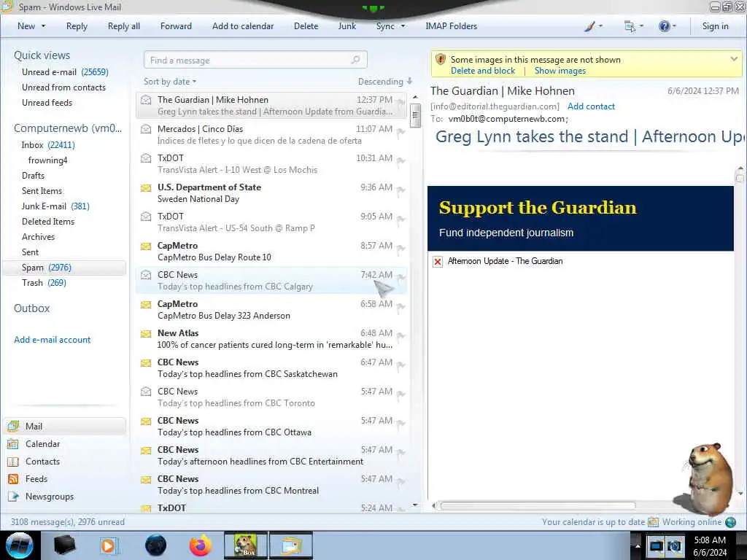Toggle flag on The Guardian message
This screenshot has width=747, height=560.
(401, 102)
